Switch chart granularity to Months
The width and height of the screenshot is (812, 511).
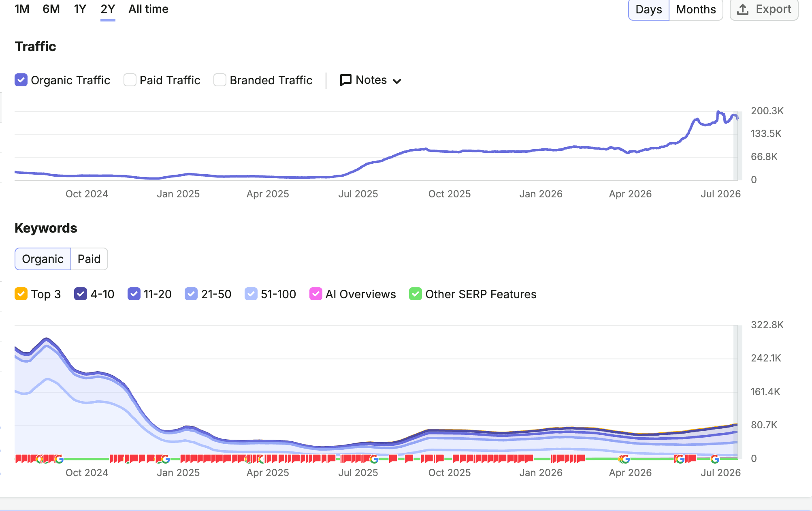point(696,9)
